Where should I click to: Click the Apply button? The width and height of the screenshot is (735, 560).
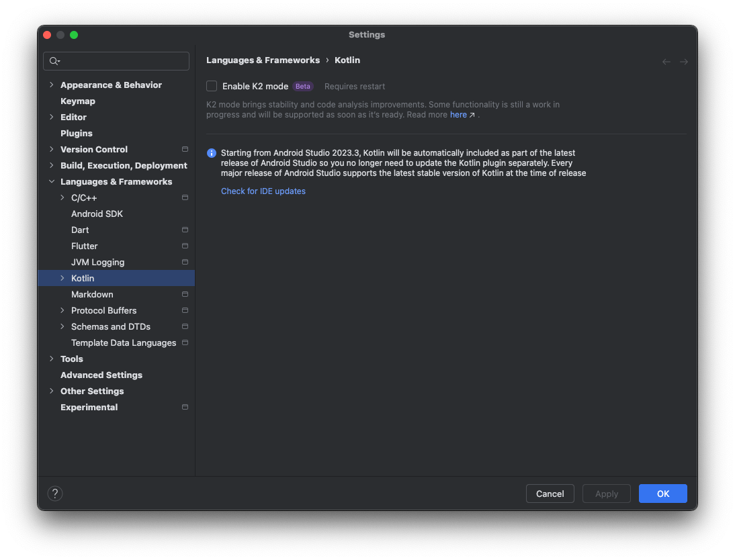coord(607,494)
